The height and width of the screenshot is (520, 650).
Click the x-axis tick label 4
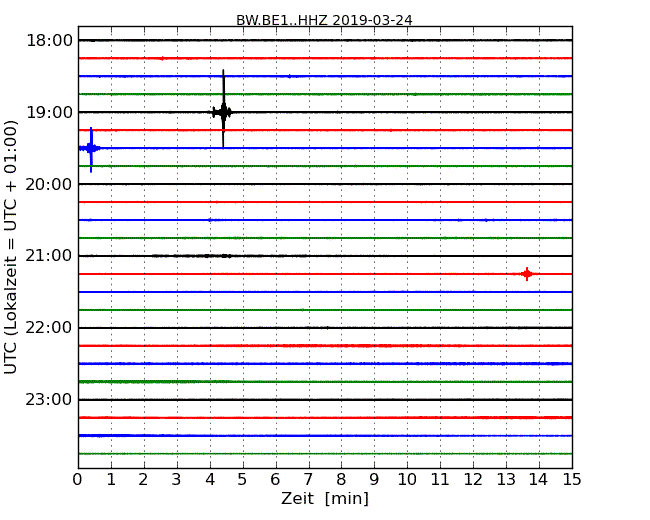[x=210, y=480]
